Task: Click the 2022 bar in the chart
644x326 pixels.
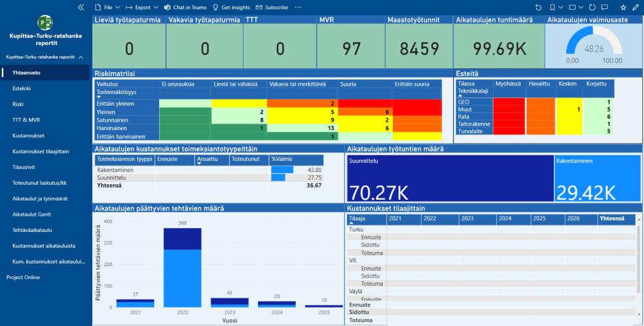Action: tap(182, 267)
